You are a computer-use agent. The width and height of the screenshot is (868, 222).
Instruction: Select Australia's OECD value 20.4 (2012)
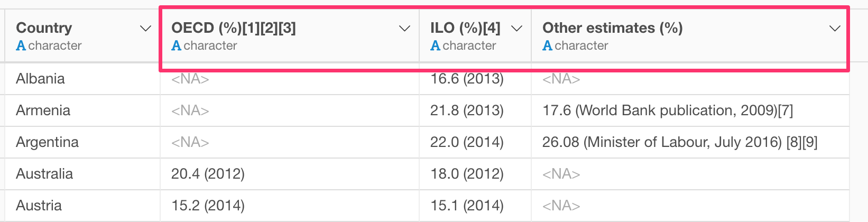click(290, 174)
